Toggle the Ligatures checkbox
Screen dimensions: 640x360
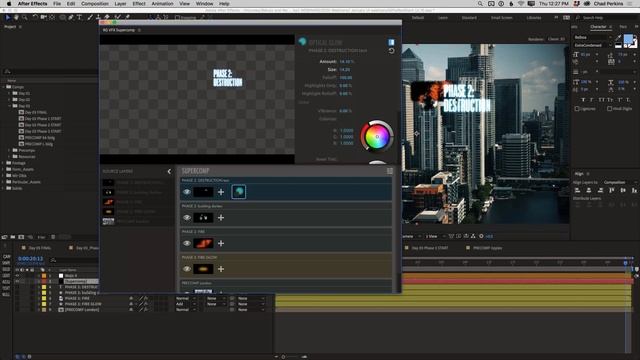(577, 109)
